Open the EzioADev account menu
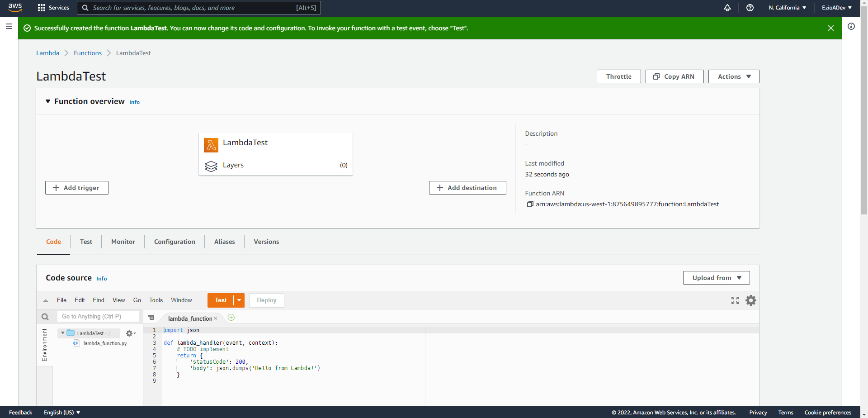Viewport: 868px width, 418px height. (837, 8)
